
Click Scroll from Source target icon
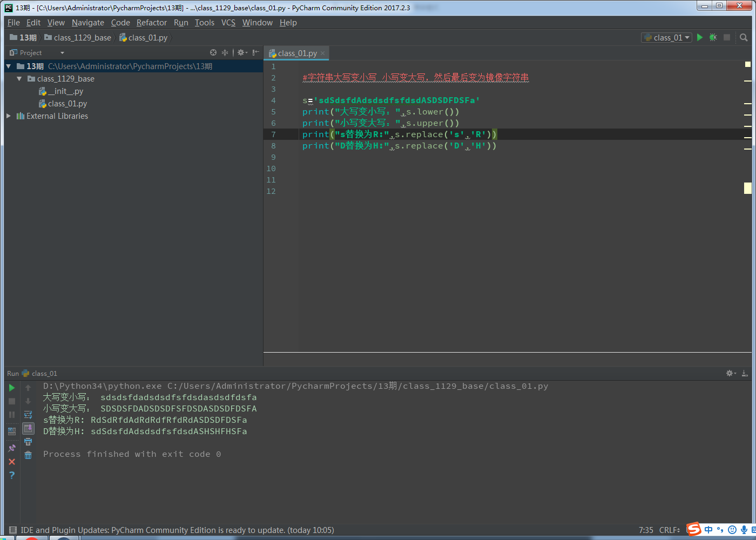[213, 52]
